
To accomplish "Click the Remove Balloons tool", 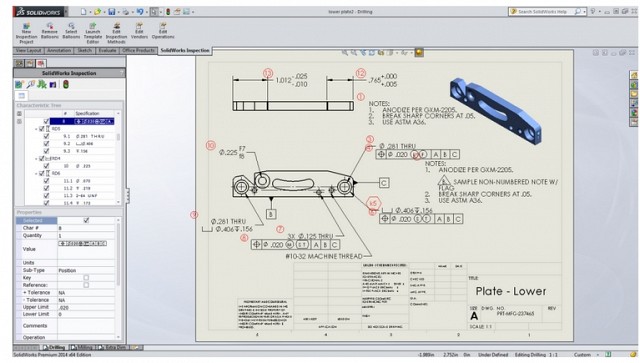I will [49, 31].
